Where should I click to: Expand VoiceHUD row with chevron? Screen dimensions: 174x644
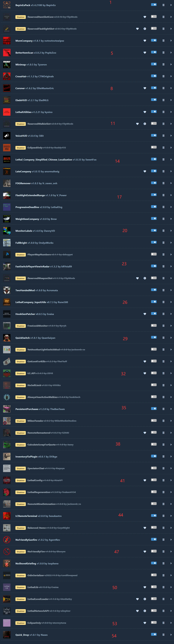171,136
